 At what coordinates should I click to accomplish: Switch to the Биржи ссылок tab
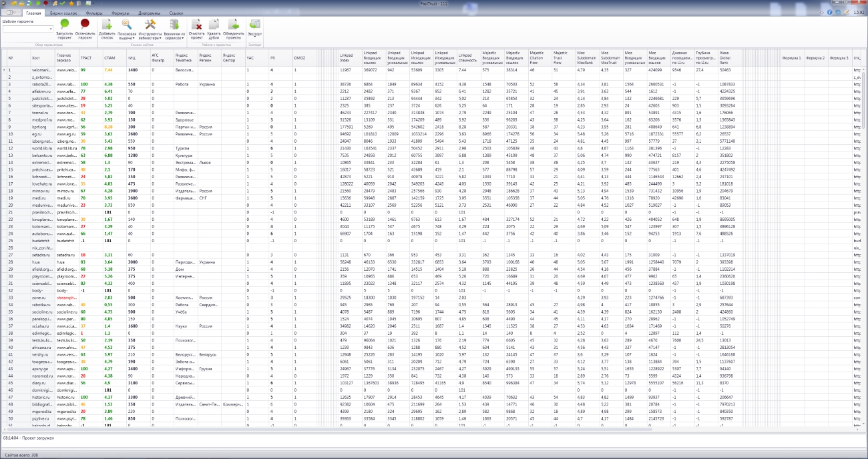(65, 13)
